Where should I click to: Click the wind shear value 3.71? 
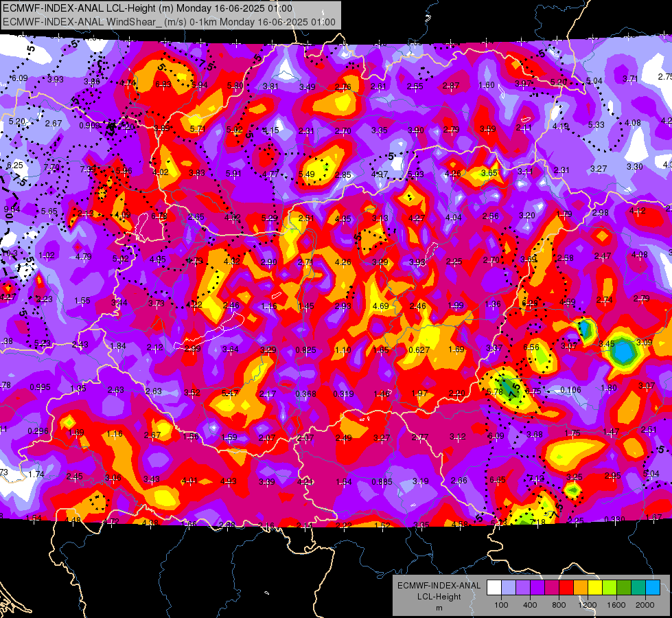(630, 78)
